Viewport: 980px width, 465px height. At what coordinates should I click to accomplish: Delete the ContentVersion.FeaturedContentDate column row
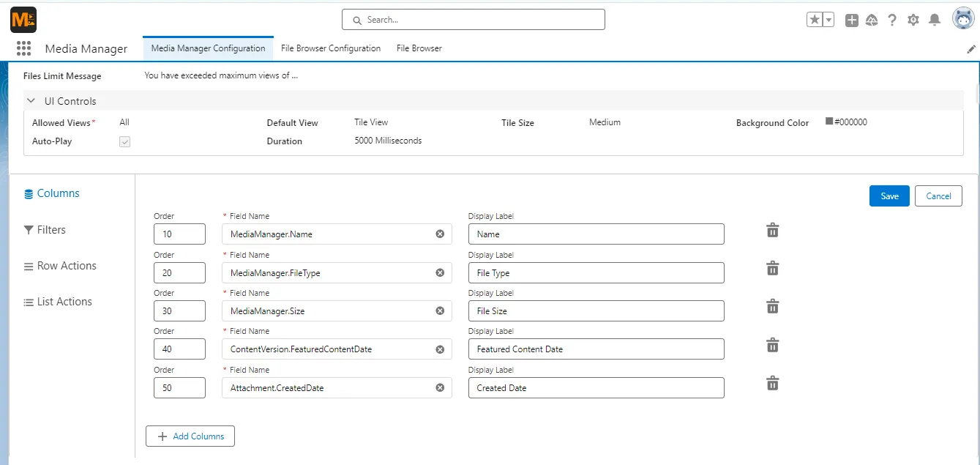pos(772,345)
